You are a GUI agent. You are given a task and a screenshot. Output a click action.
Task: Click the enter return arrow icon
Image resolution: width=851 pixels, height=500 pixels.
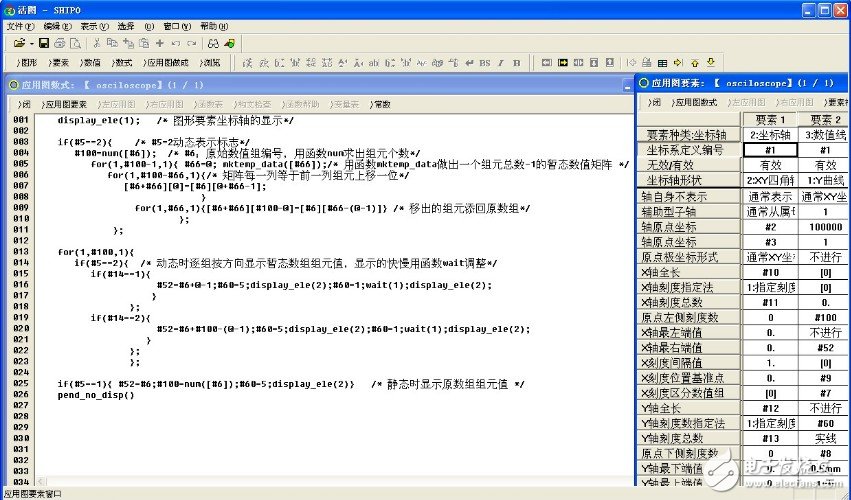coord(469,63)
